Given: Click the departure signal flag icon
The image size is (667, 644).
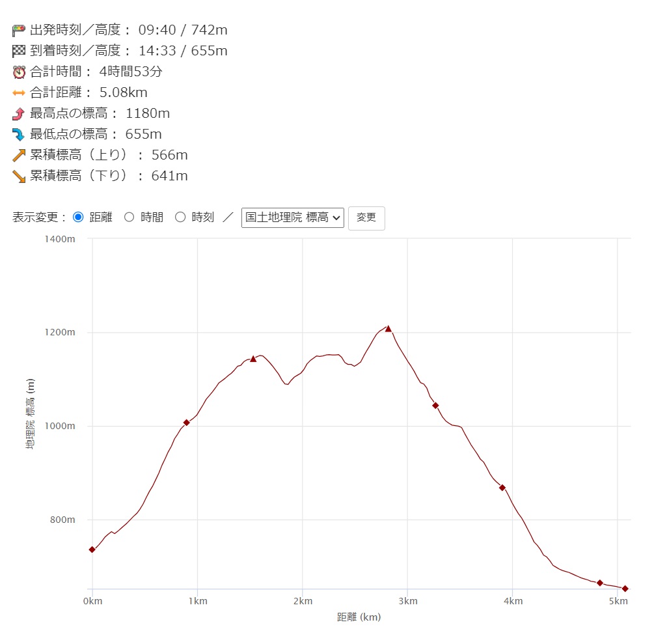Looking at the screenshot, I should (x=18, y=31).
